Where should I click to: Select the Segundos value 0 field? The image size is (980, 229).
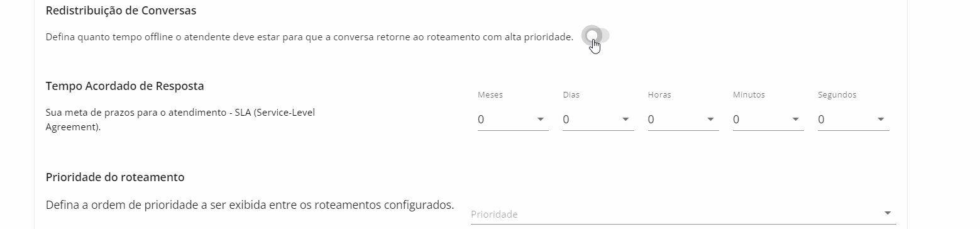click(854, 120)
